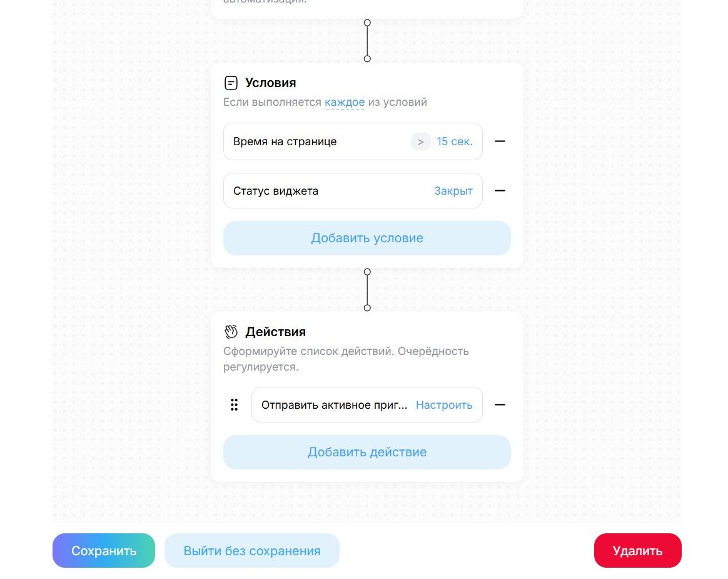Image resolution: width=728 pixels, height=579 pixels.
Task: Open "Настроить" for the invitation action
Action: point(444,405)
